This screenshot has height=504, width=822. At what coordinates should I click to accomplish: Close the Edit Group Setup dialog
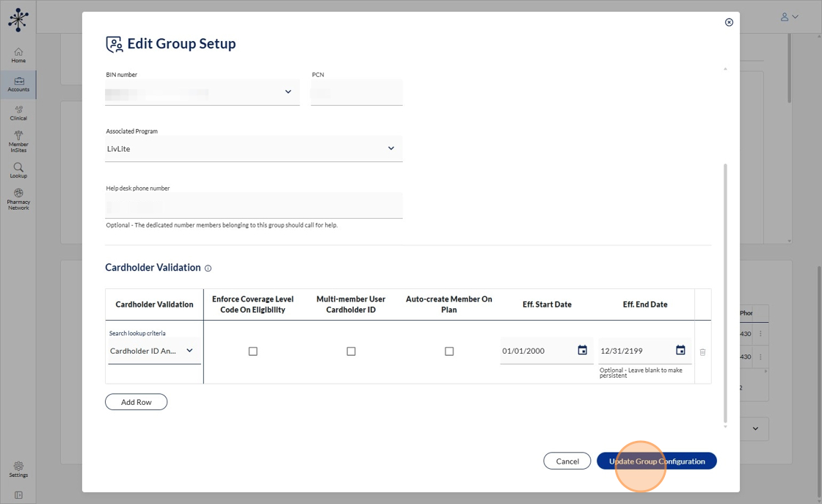coord(729,22)
